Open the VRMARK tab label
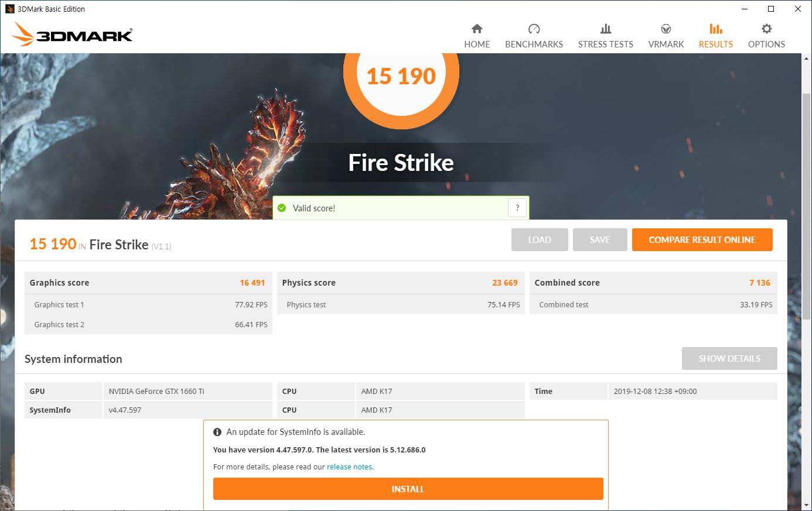This screenshot has width=812, height=511. coord(666,44)
